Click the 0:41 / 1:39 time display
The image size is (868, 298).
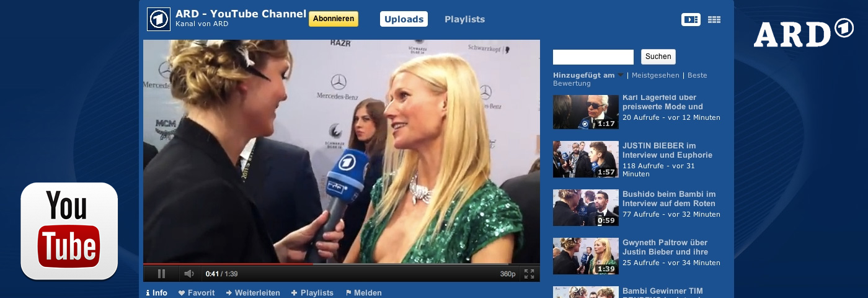[222, 274]
